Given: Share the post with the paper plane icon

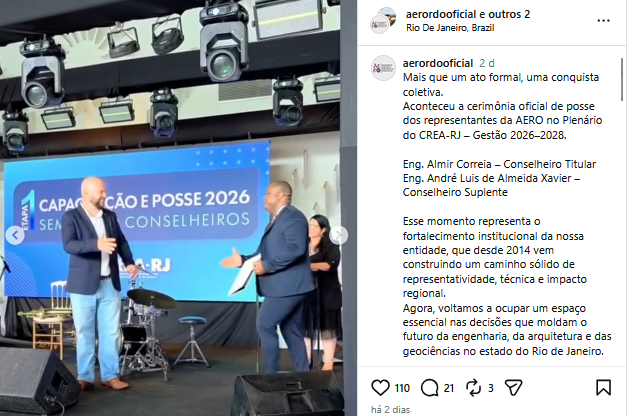Looking at the screenshot, I should tap(514, 388).
